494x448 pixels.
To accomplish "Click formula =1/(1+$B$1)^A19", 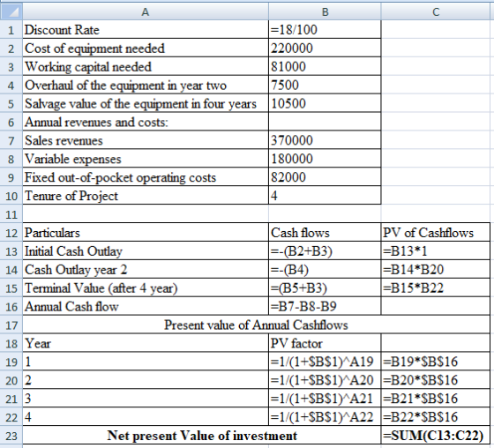I will click(325, 362).
